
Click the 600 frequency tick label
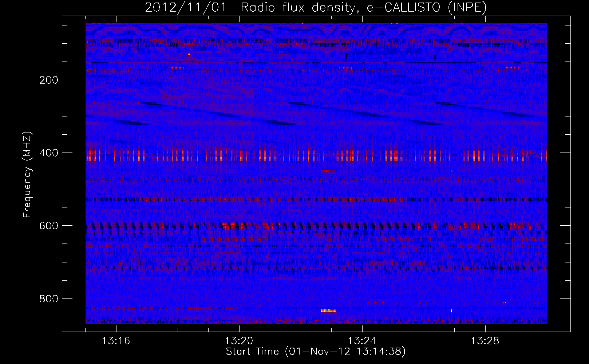point(49,226)
